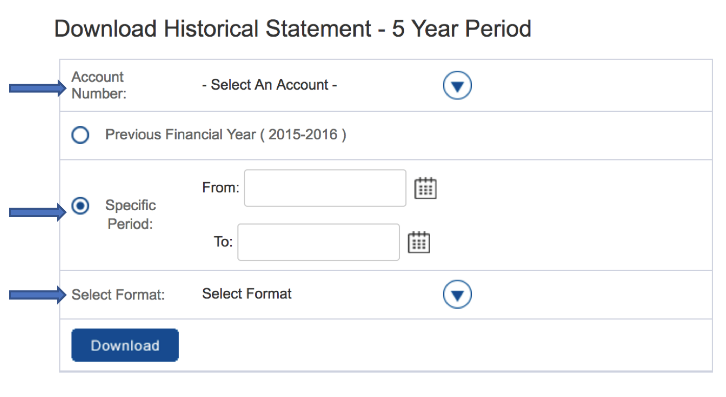Click blue arrow pointing to Specific Period

coord(38,212)
